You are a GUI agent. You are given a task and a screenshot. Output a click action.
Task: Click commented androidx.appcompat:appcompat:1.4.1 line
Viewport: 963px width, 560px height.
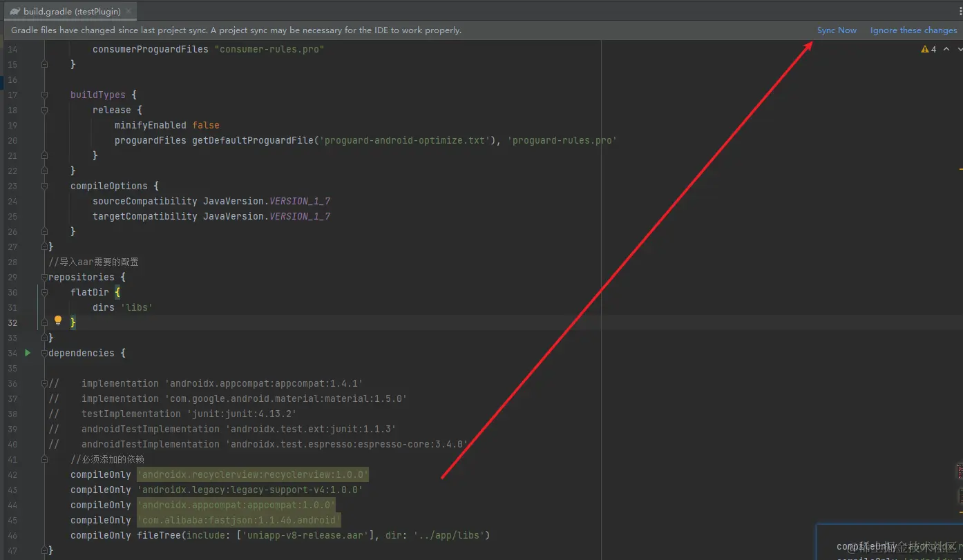[x=206, y=383]
